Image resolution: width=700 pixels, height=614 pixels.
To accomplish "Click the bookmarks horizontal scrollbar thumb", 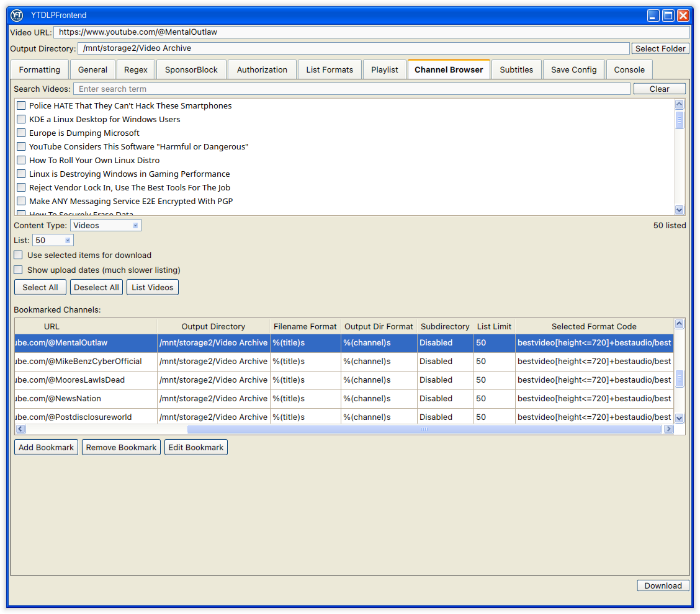I will point(424,429).
